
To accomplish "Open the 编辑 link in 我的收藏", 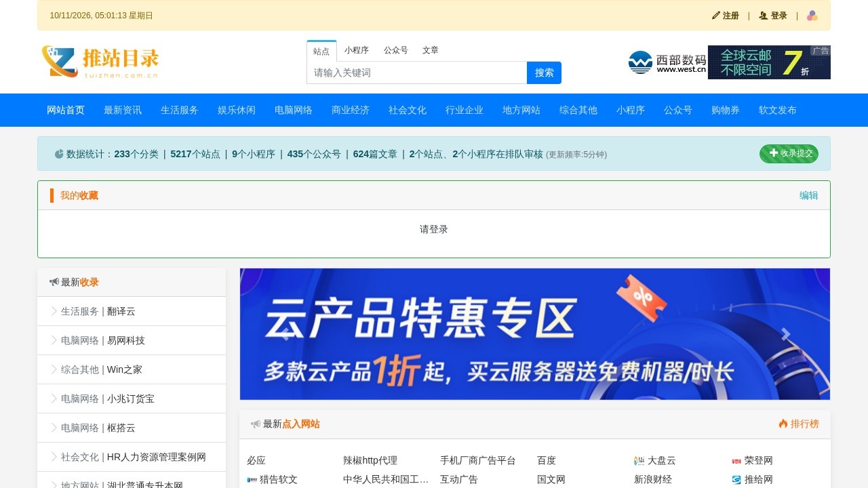I will (x=809, y=195).
